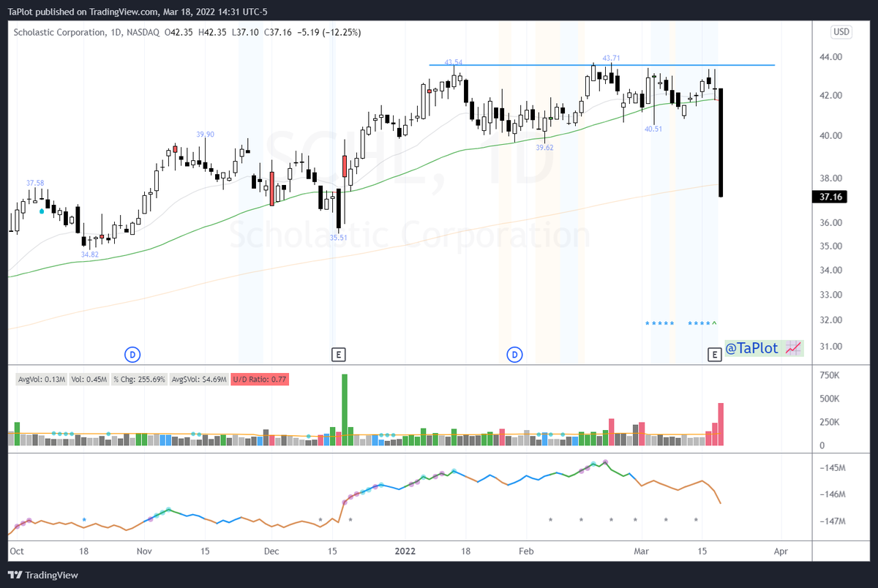The width and height of the screenshot is (878, 588).
Task: Click the 44.00 price axis label
Action: pyautogui.click(x=830, y=57)
